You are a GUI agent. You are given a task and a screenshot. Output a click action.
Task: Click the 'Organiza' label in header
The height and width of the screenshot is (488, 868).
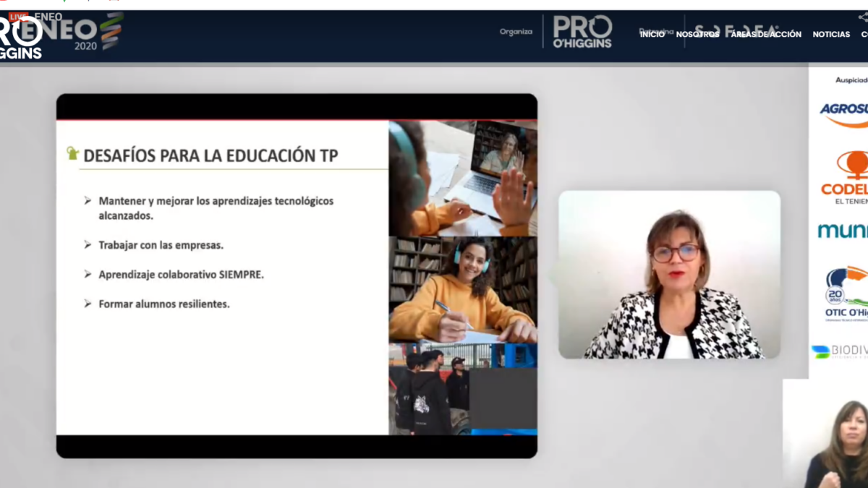pyautogui.click(x=516, y=32)
